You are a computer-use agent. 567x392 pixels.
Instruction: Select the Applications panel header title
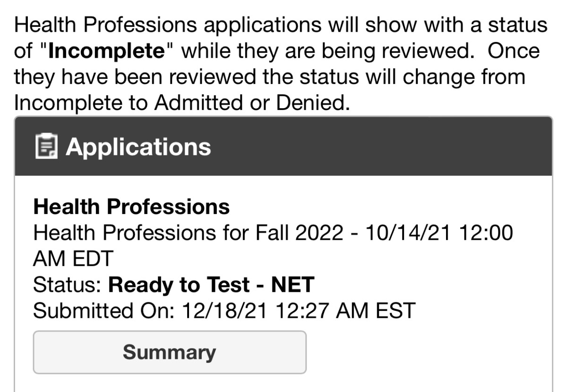click(138, 147)
